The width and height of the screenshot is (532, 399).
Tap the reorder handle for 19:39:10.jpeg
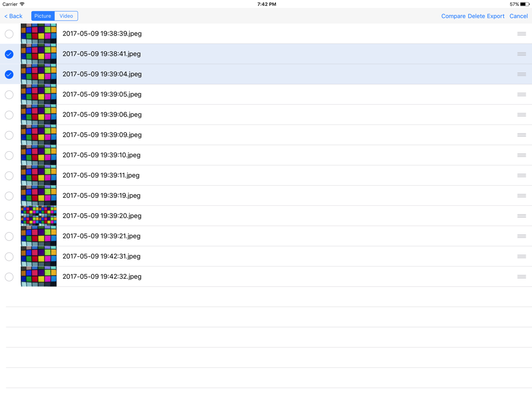click(521, 155)
